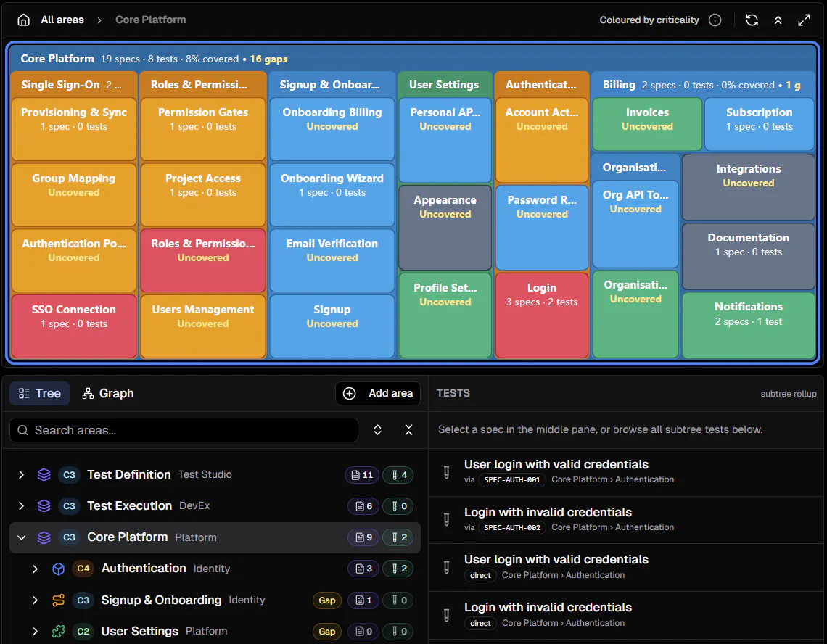Click the expand/collapse all arrows icon
The height and width of the screenshot is (644, 827).
(378, 430)
